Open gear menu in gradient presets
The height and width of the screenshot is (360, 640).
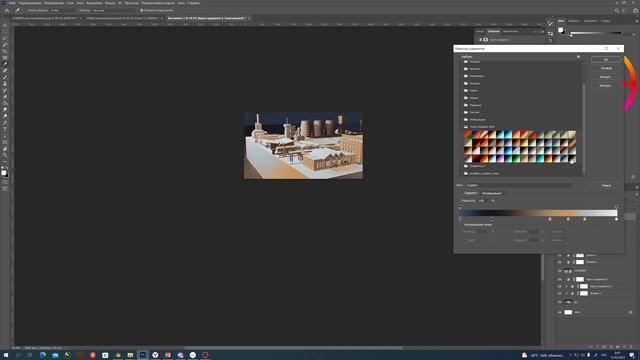pos(578,56)
